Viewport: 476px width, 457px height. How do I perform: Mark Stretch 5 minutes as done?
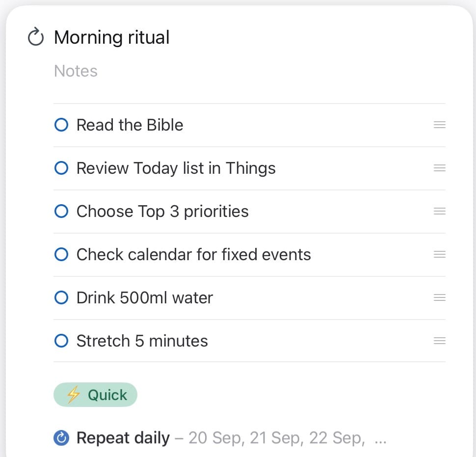[61, 341]
